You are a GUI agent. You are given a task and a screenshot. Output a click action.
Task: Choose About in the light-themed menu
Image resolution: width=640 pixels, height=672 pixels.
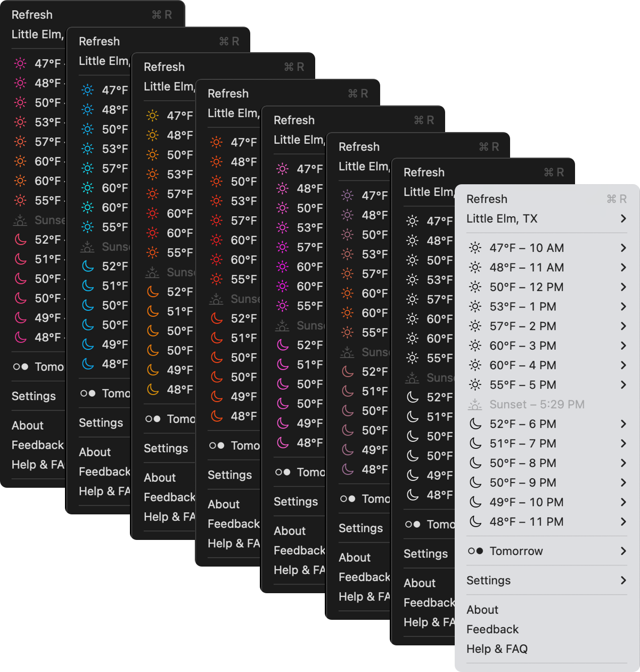482,610
